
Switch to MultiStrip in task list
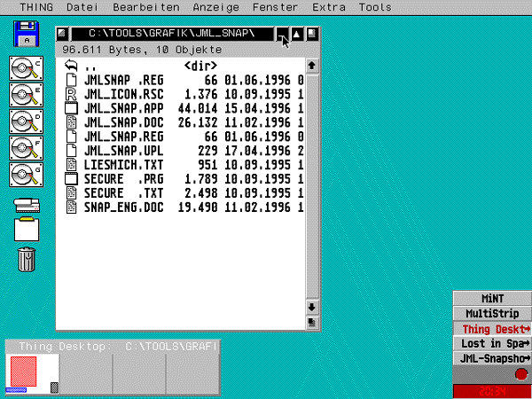pos(492,313)
